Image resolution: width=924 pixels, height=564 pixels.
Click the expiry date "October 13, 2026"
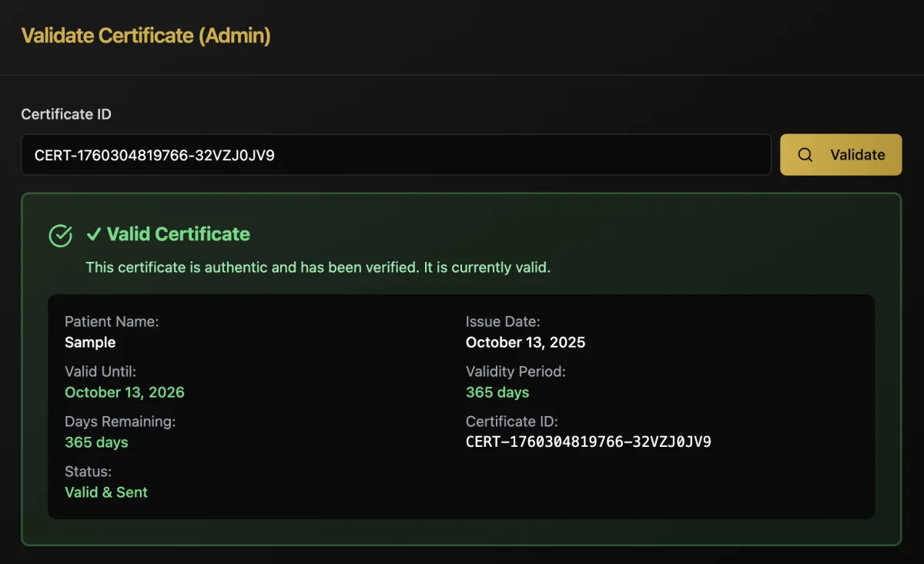(125, 392)
